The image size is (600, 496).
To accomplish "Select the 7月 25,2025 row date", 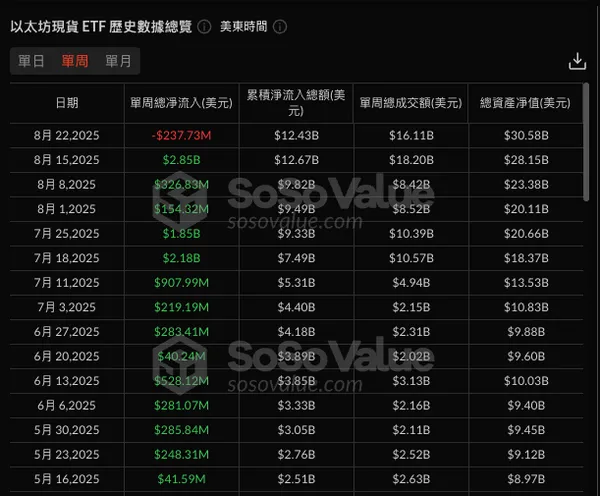I will coord(67,234).
